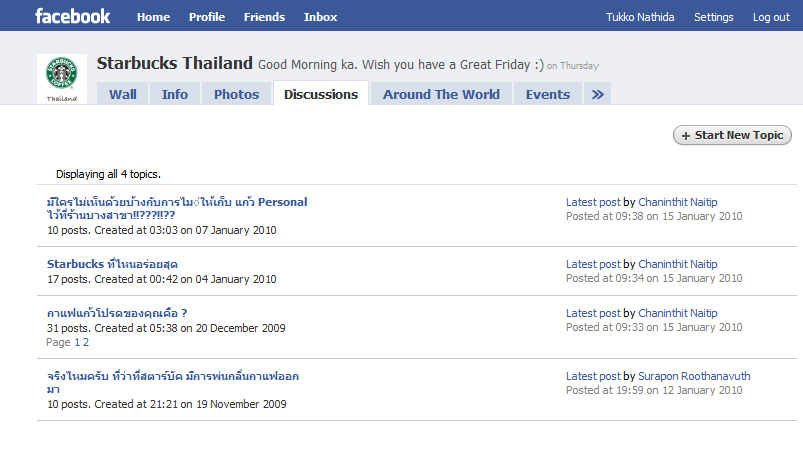Log out of Facebook
Viewport: 803px width, 456px height.
[x=771, y=17]
